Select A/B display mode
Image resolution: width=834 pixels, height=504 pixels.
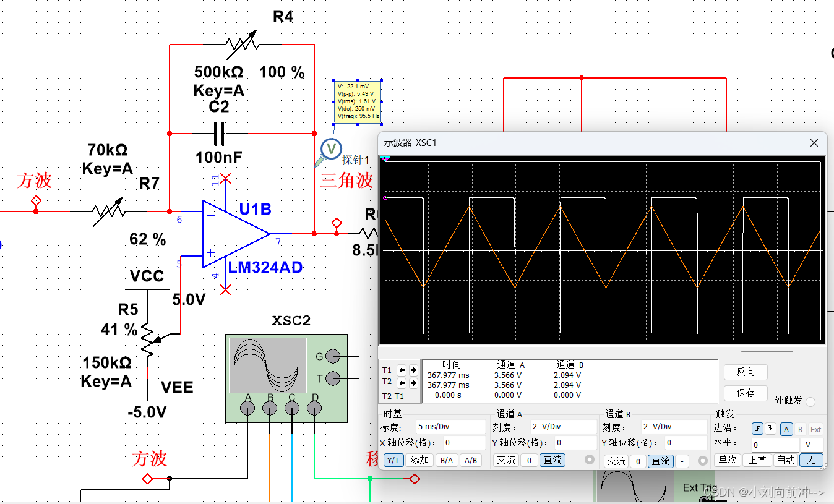click(x=470, y=460)
